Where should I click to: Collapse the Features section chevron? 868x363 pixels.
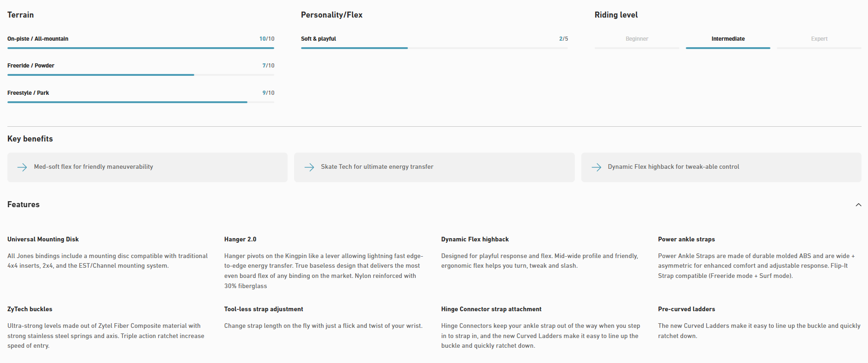pos(858,205)
